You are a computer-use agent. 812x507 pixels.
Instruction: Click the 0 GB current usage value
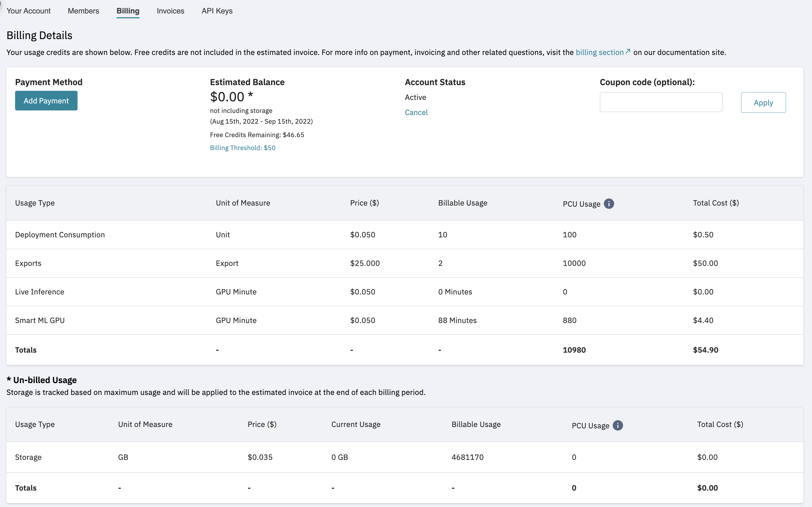point(339,457)
